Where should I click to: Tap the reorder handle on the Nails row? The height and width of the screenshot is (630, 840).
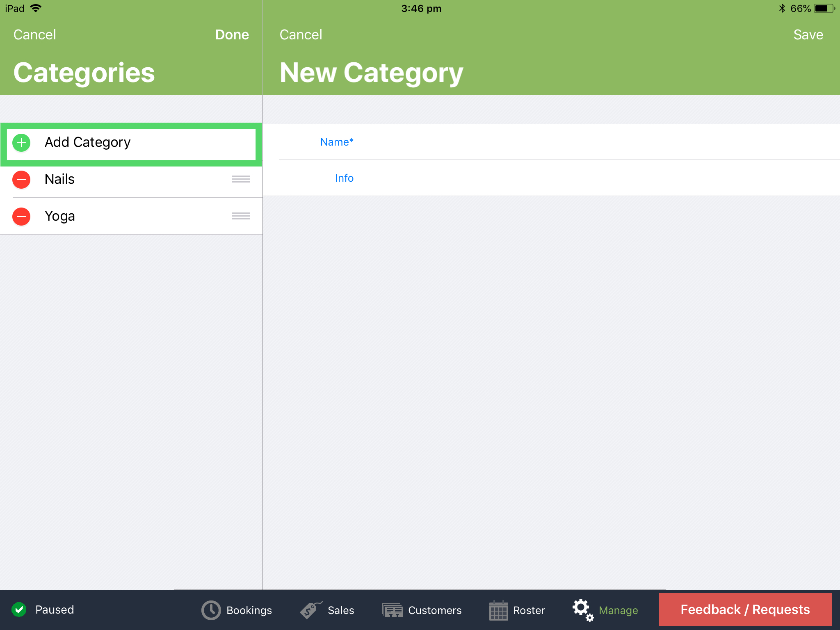(x=241, y=179)
